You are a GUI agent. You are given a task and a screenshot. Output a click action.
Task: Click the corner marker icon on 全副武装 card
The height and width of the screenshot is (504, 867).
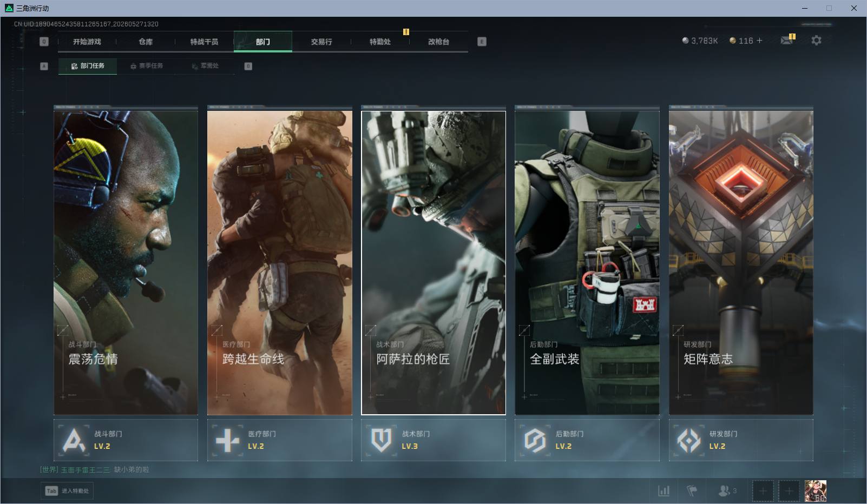click(x=524, y=330)
